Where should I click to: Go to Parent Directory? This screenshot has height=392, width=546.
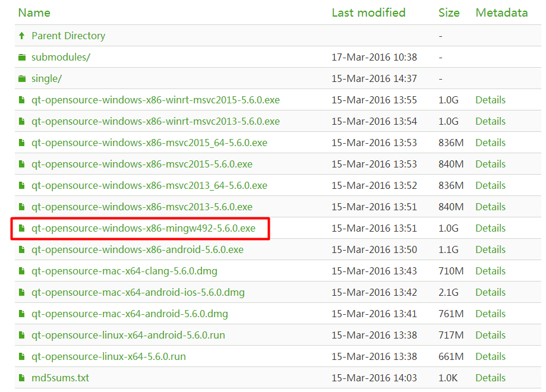[x=68, y=36]
